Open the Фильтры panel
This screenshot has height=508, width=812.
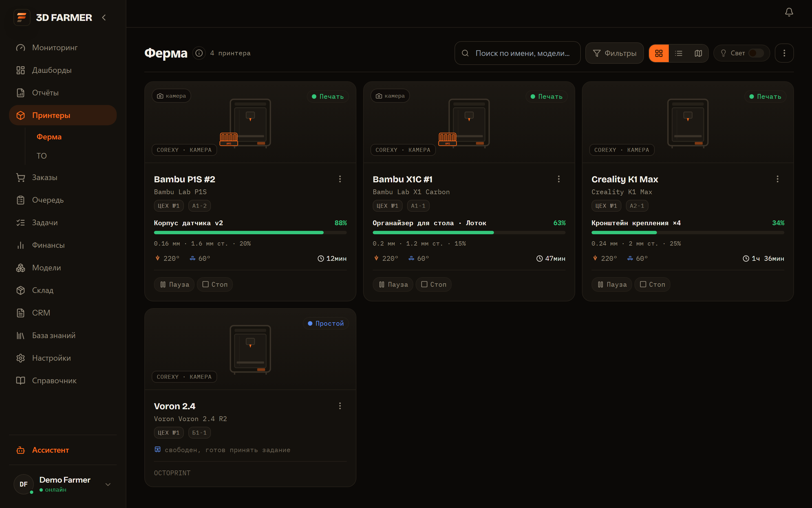[x=614, y=53]
